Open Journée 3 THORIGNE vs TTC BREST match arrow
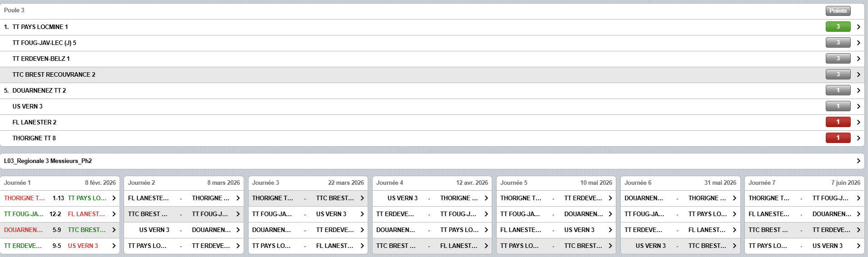The image size is (868, 257). point(362,198)
